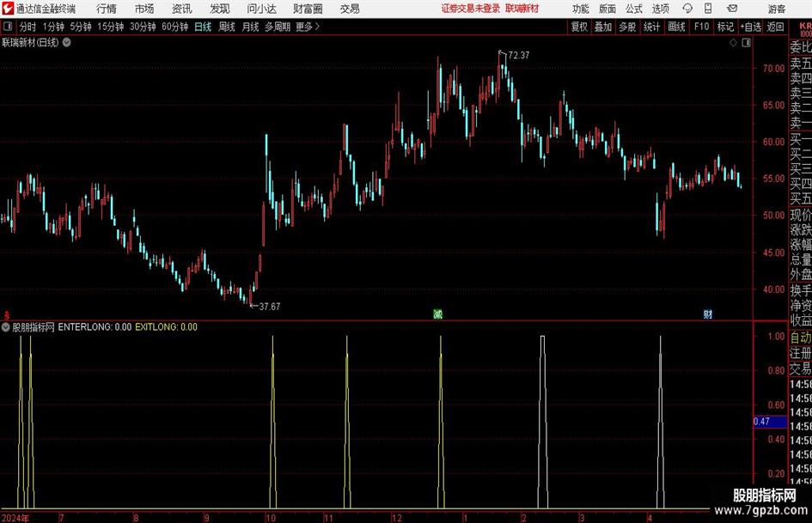812x523 pixels.
Task: Switch to 月线 monthly tab
Action: click(x=250, y=27)
